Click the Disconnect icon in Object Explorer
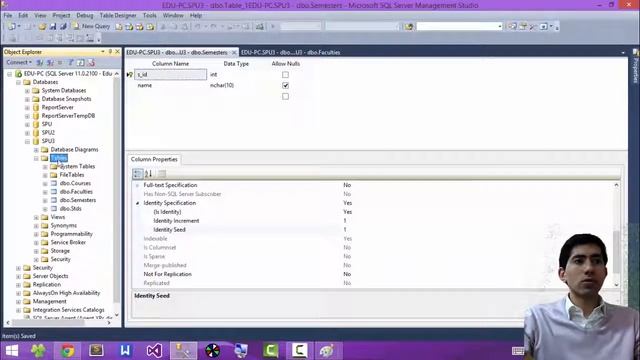Screen dimensions: 640x360 [x=50, y=62]
